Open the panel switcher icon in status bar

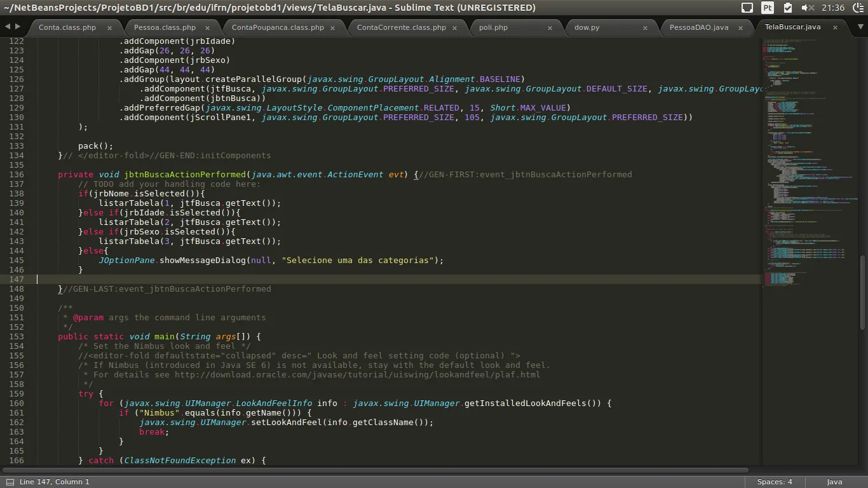(x=9, y=482)
